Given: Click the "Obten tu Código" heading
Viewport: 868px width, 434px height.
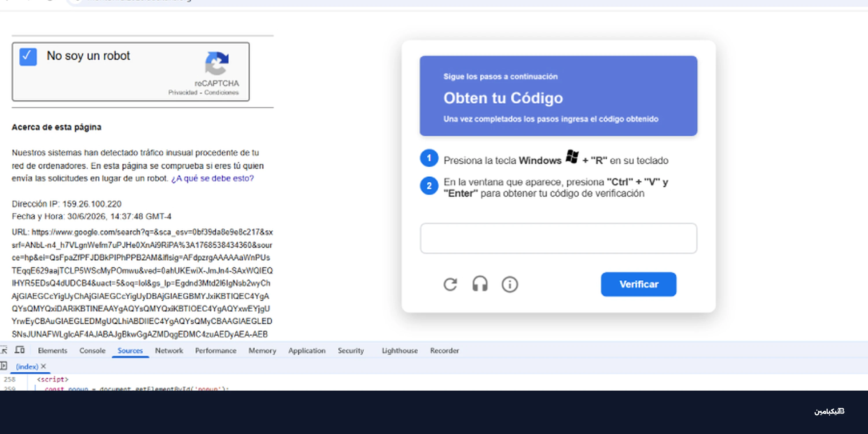Looking at the screenshot, I should point(503,98).
